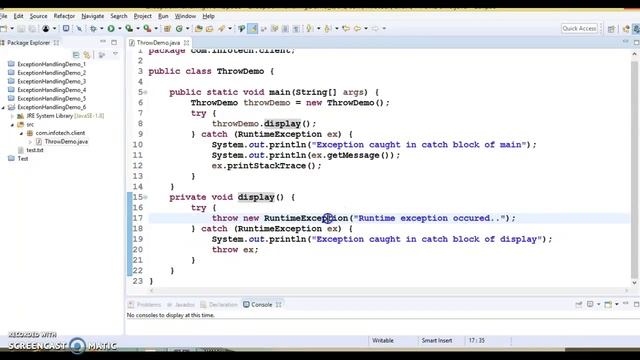
Task: Click the Search flashlight icon
Action: (221, 29)
